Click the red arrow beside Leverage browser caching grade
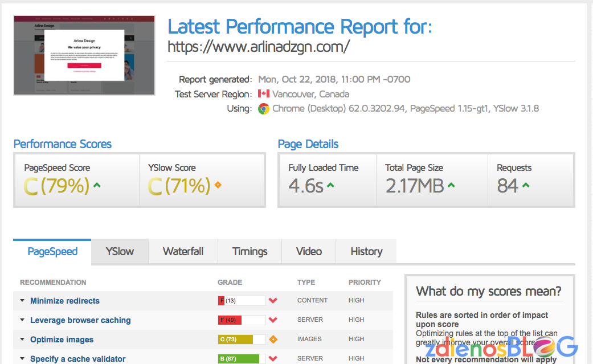Screen dimensions: 593x364 272,320
